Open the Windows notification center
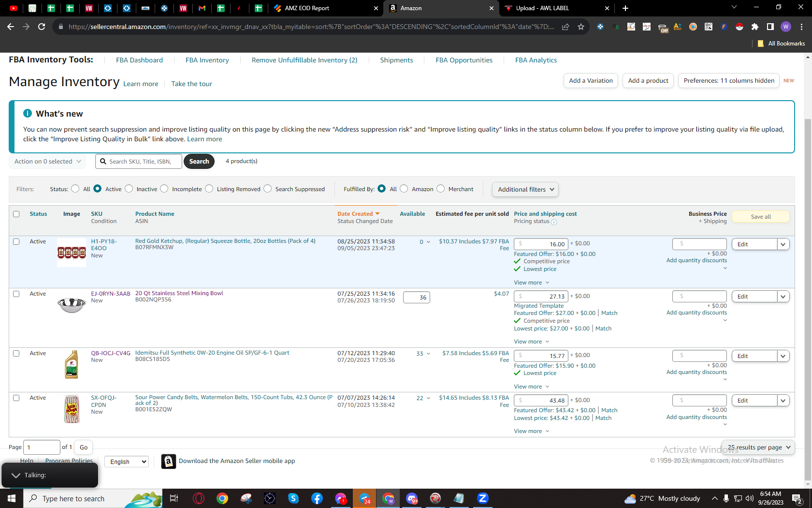 point(797,498)
